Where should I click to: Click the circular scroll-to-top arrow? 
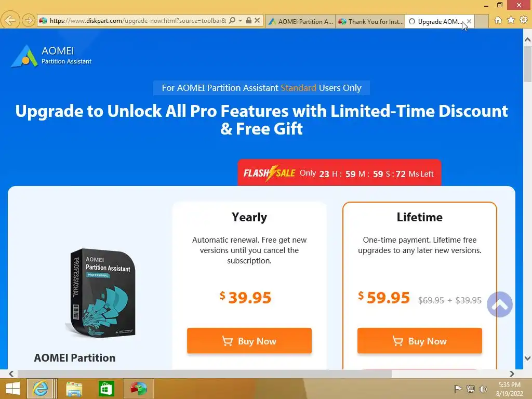[x=499, y=304]
